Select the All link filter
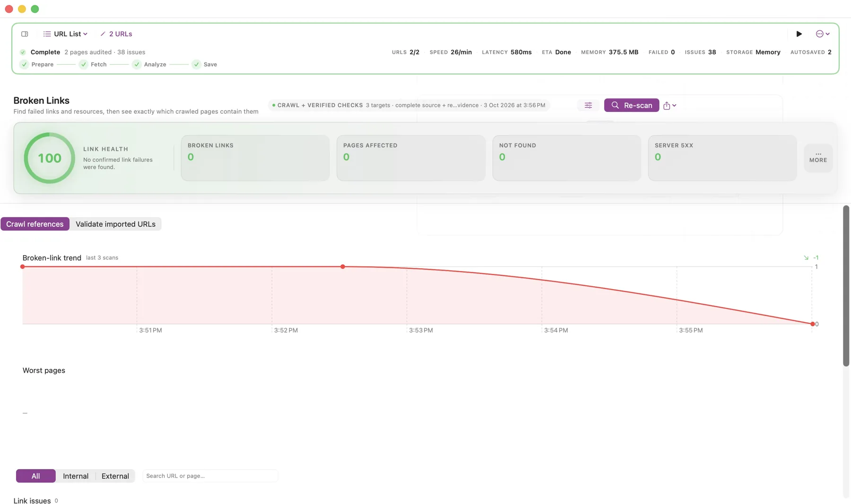This screenshot has width=851, height=504. pos(35,476)
